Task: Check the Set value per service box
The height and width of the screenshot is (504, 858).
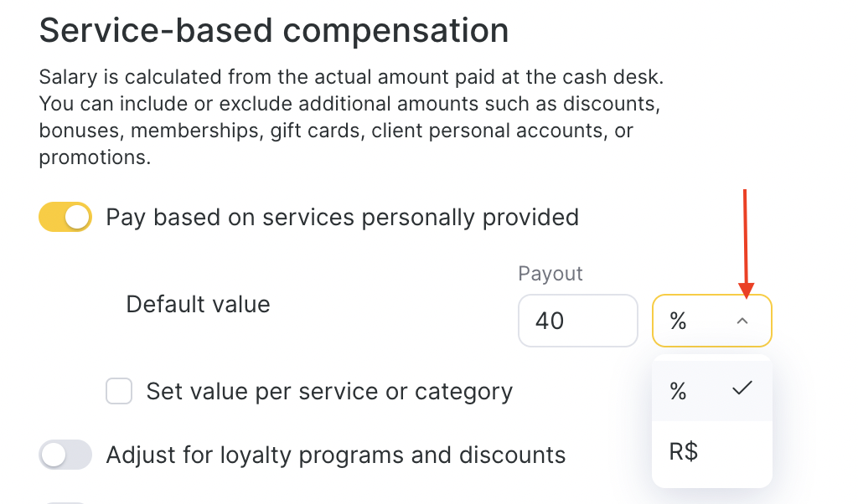Action: 119,391
